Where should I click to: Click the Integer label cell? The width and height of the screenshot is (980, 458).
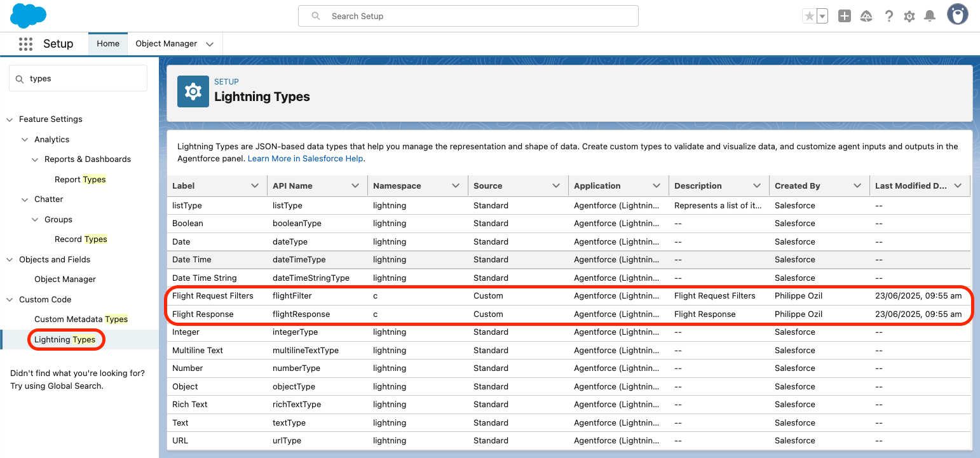point(186,332)
